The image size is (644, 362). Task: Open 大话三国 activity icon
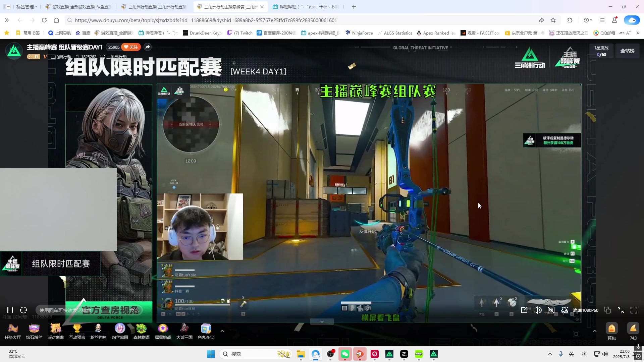coord(184,331)
